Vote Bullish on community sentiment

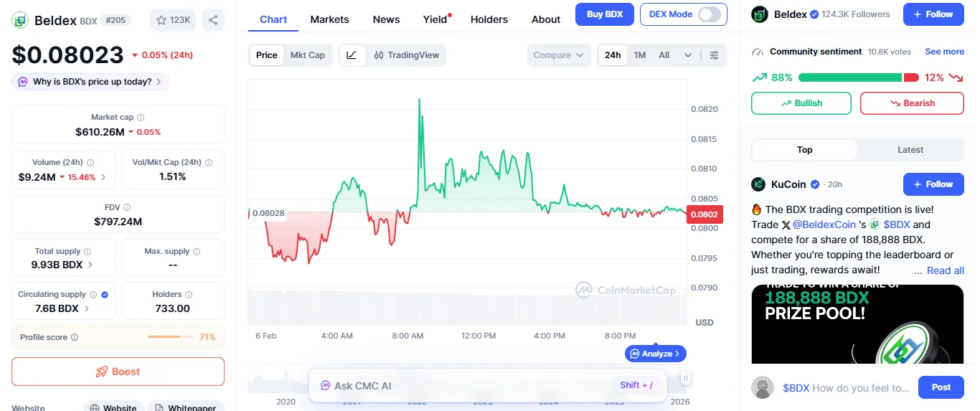(x=801, y=103)
